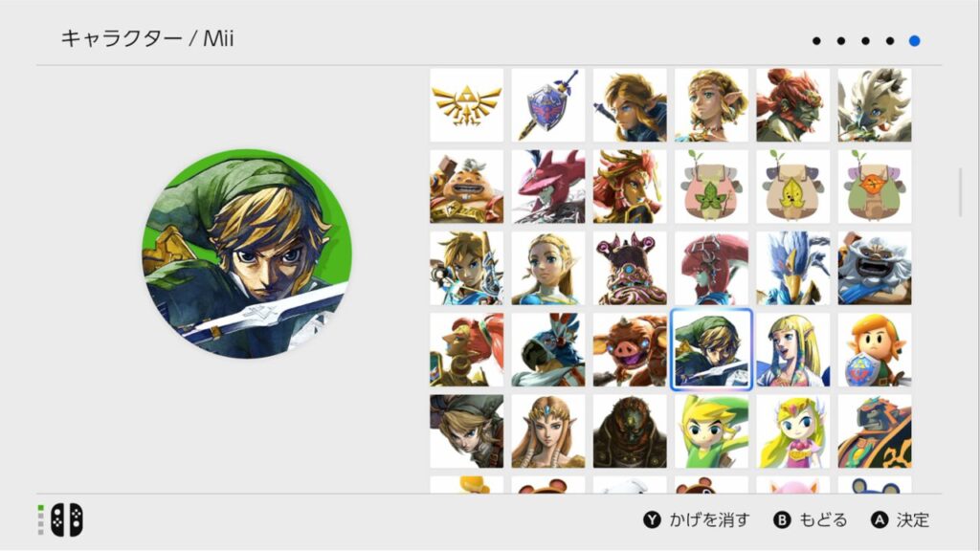
Task: Choose the Toon Zelda icon with pink dress
Action: [x=792, y=431]
